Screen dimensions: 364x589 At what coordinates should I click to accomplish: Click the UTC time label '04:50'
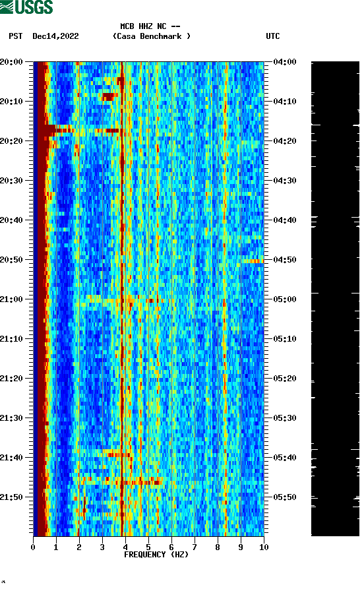coord(285,260)
